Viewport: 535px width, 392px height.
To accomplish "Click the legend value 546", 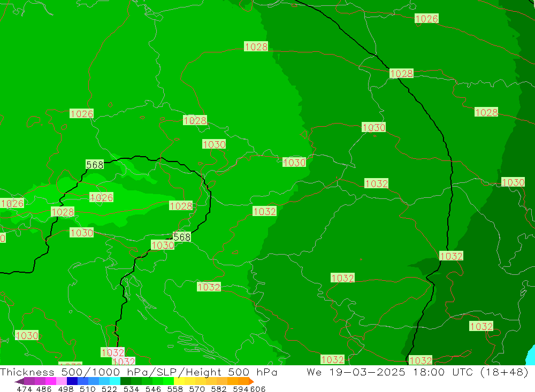I will pyautogui.click(x=153, y=389).
